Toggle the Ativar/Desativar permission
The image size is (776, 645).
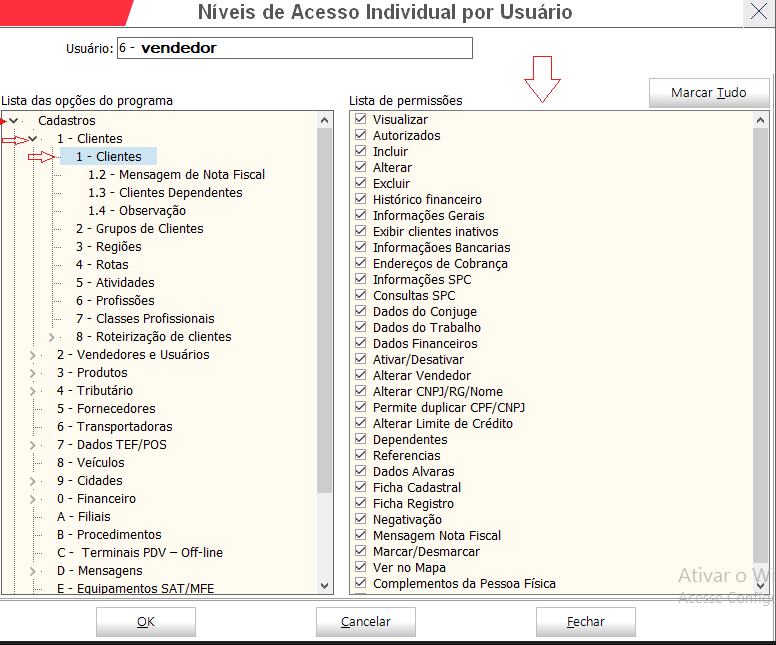[361, 359]
